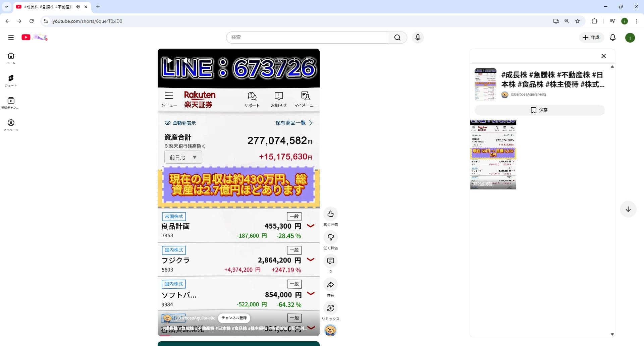Close the #成長株 tab
Image resolution: width=644 pixels, height=346 pixels.
point(86,7)
